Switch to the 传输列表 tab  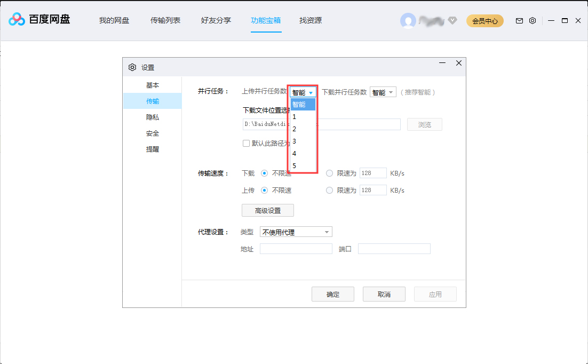coord(165,20)
